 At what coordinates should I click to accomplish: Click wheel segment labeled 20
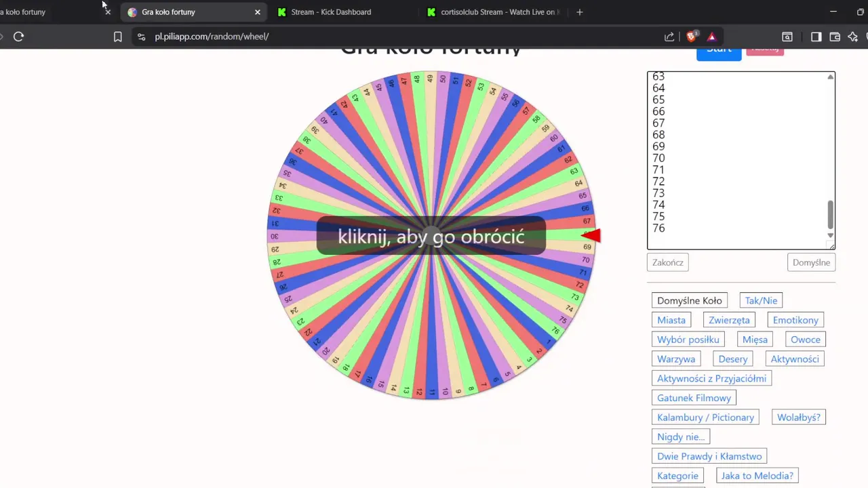325,351
